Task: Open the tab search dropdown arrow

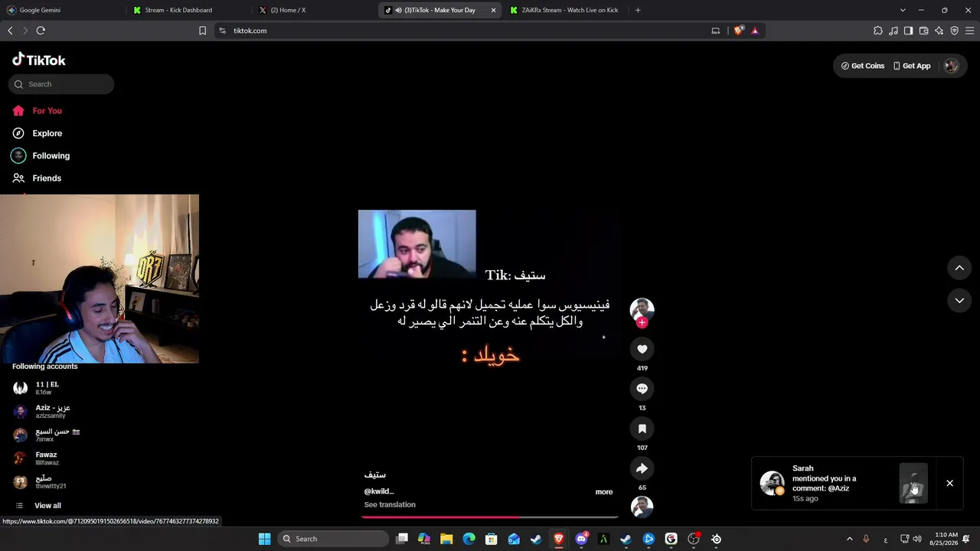Action: (x=903, y=10)
